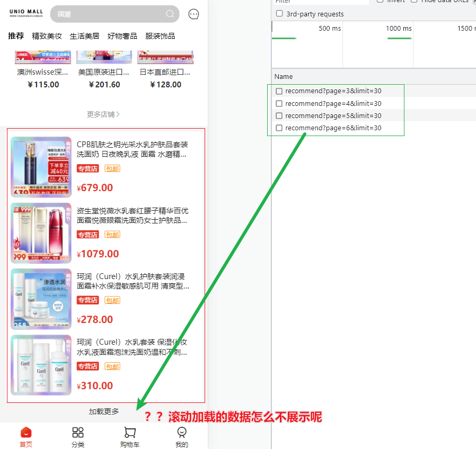The image size is (476, 449).
Task: Click 包邮 tag on the ¥310.00 product
Action: [112, 366]
